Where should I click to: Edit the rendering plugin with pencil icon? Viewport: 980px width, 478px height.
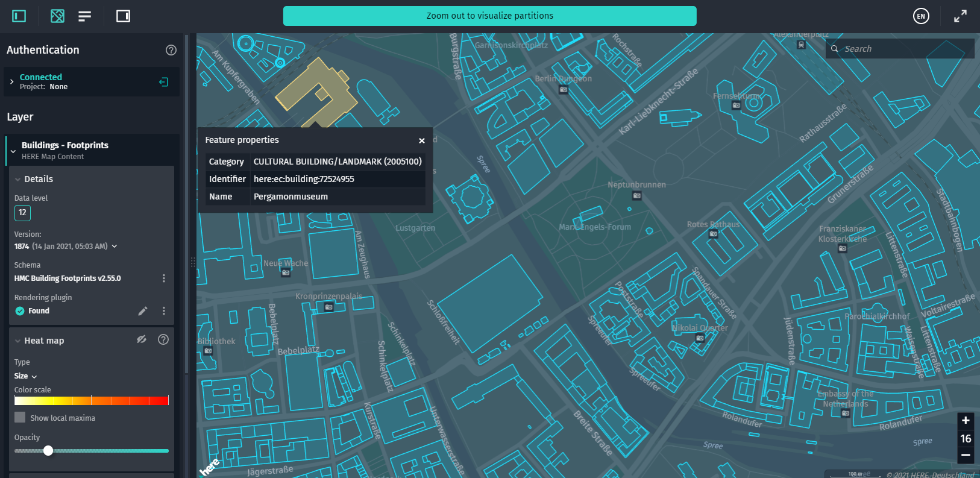pos(143,311)
